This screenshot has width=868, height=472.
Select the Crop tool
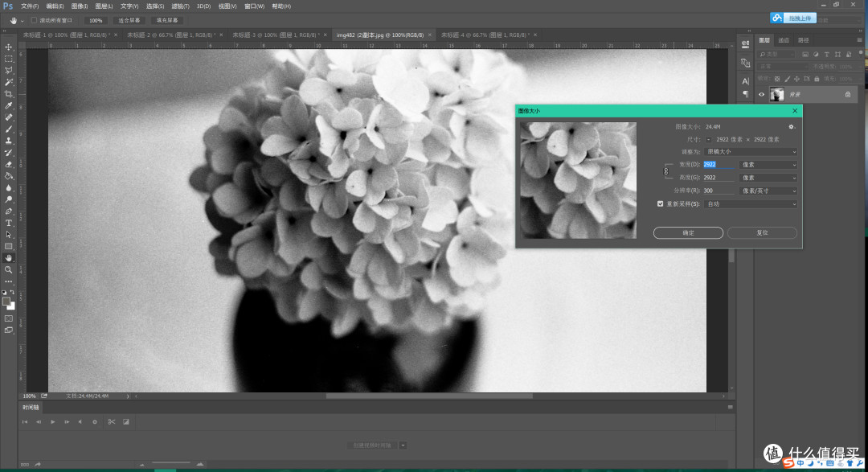pyautogui.click(x=8, y=93)
